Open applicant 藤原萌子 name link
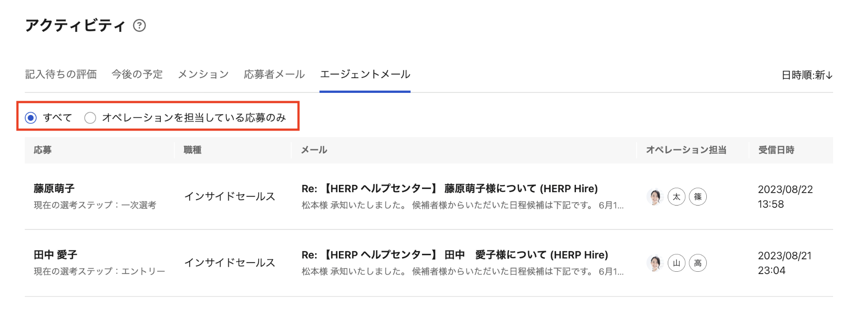Screen dimensions: 868x309 (54, 189)
